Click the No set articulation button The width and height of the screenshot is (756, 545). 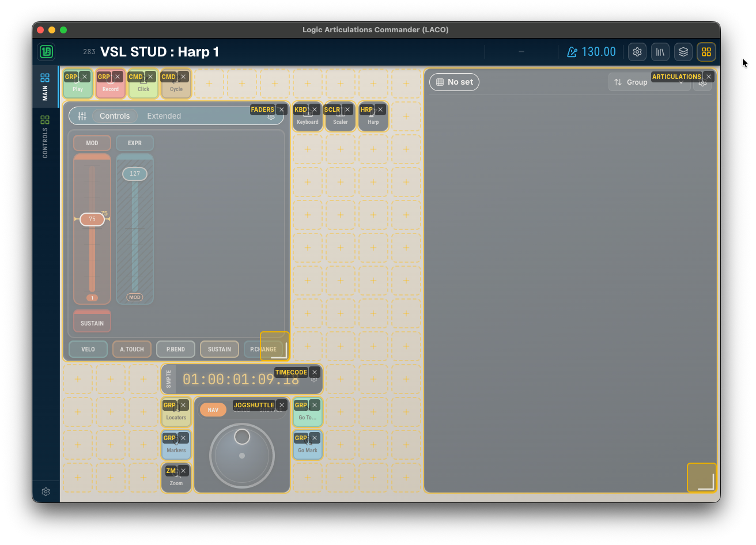(454, 82)
